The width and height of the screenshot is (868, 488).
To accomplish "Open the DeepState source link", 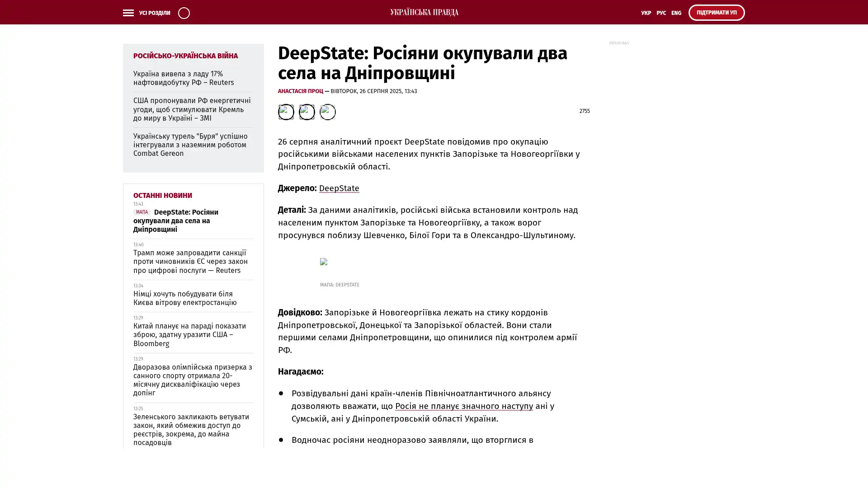I will (339, 188).
